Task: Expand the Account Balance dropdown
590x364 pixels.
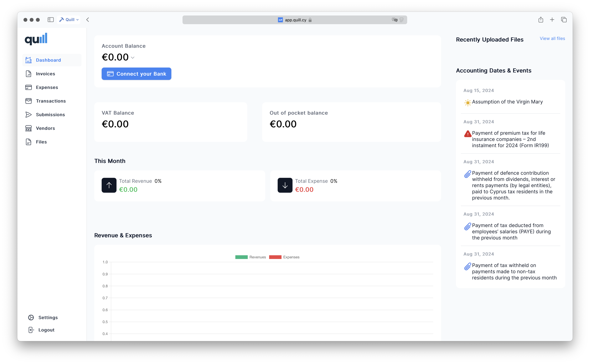Action: coord(133,57)
